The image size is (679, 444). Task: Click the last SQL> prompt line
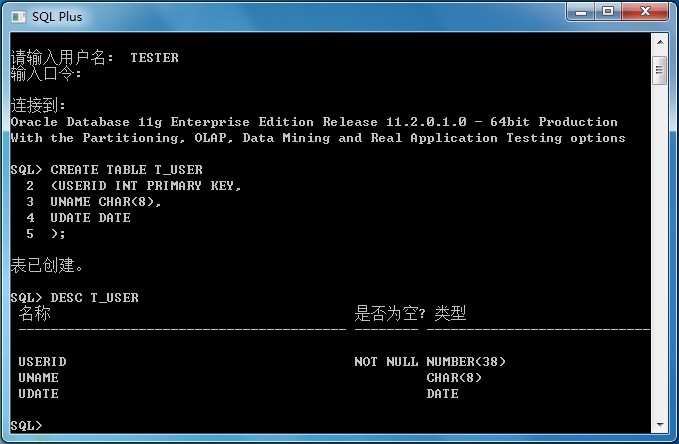26,425
